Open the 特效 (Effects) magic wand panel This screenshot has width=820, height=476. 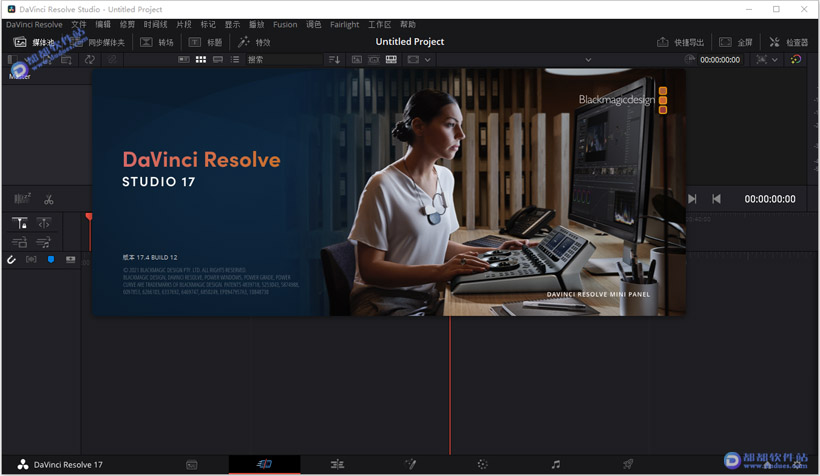(254, 42)
